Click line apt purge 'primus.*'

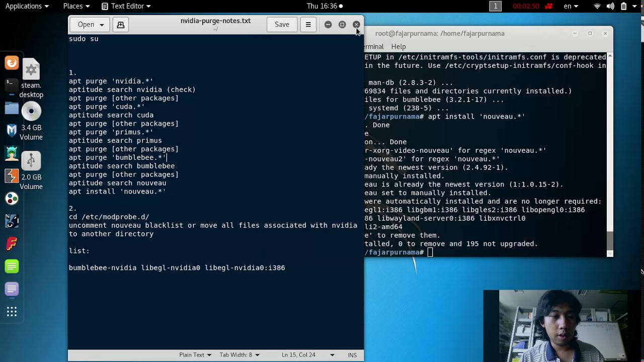click(x=111, y=132)
